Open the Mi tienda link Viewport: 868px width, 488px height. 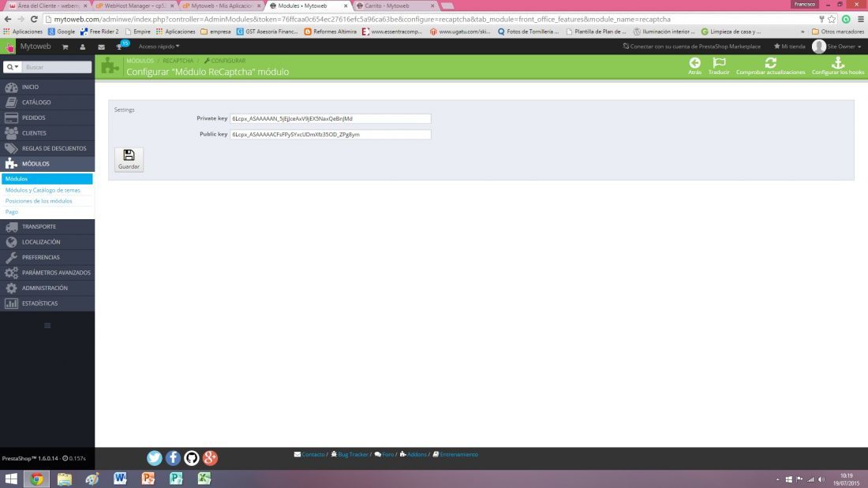tap(789, 47)
